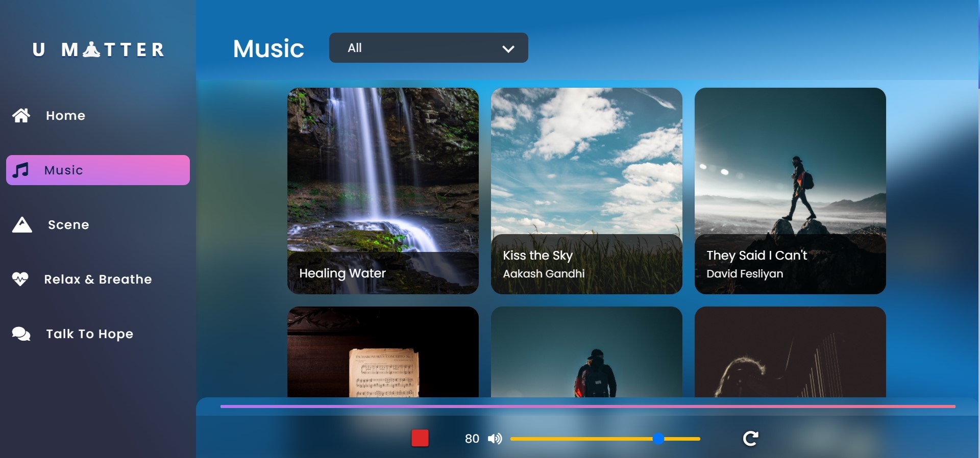Click the They Said I Can't title

click(x=757, y=256)
